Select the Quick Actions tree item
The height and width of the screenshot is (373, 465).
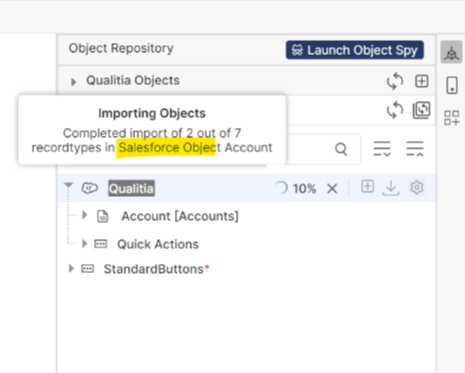coord(158,244)
